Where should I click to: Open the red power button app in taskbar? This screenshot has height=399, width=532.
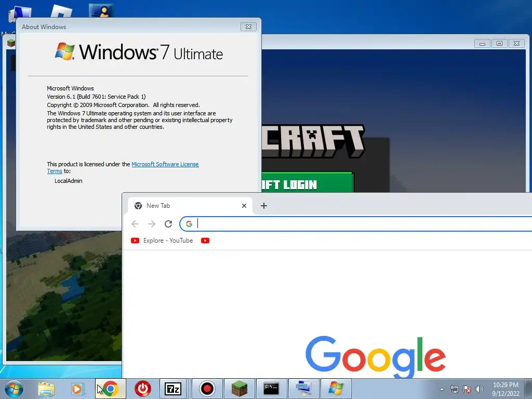point(143,389)
